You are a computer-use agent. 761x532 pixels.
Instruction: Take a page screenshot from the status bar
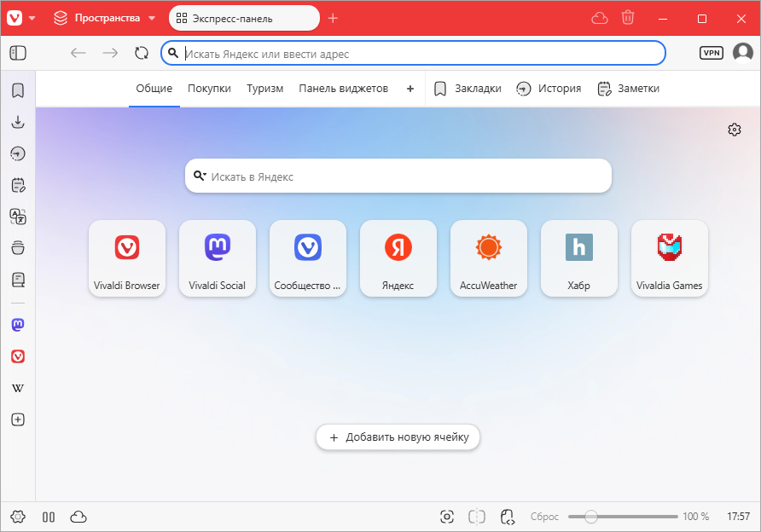pyautogui.click(x=446, y=516)
